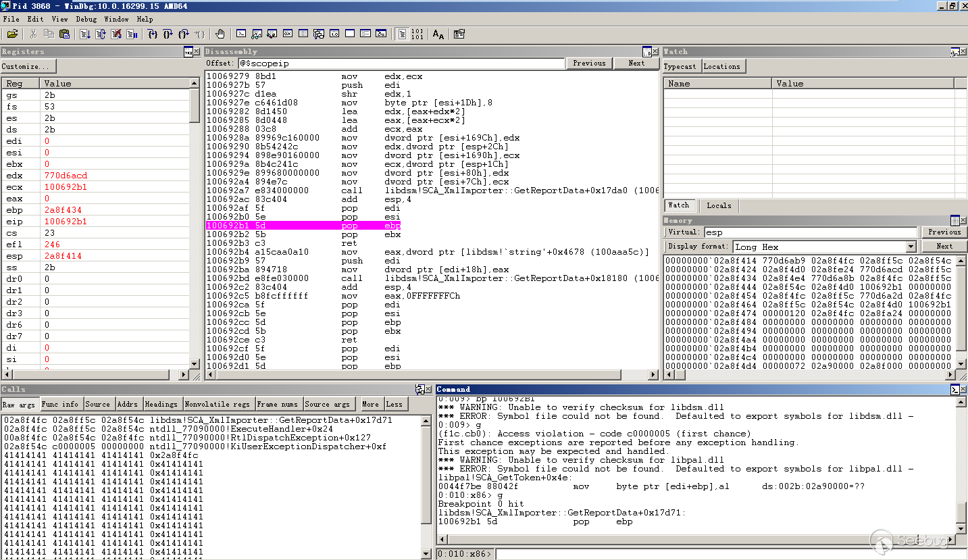Image resolution: width=968 pixels, height=560 pixels.
Task: Toggle Addrs display in Calls panel
Action: pyautogui.click(x=127, y=404)
